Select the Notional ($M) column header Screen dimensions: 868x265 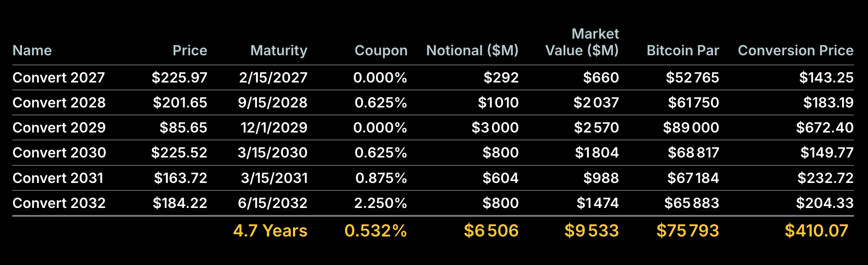[472, 50]
